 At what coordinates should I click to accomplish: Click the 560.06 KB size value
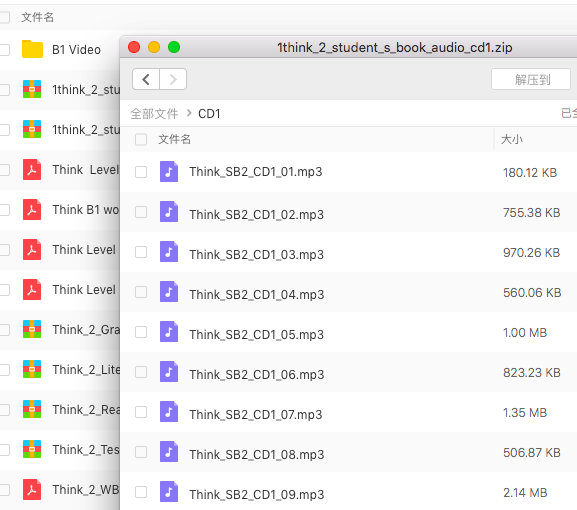pyautogui.click(x=532, y=293)
